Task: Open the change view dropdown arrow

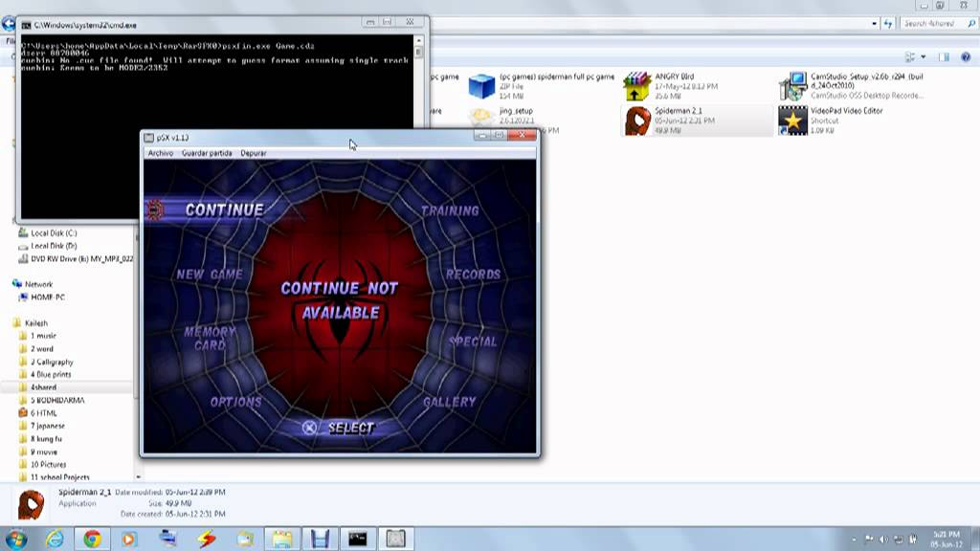Action: tap(924, 56)
